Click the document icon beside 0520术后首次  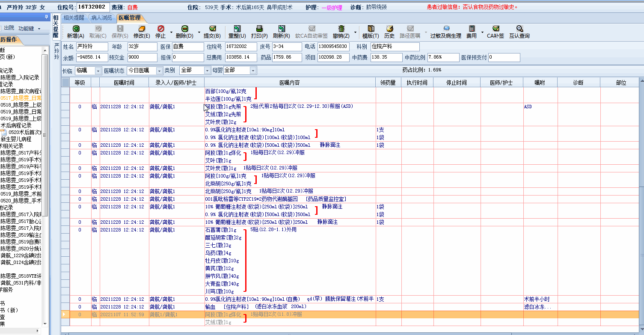(3, 133)
